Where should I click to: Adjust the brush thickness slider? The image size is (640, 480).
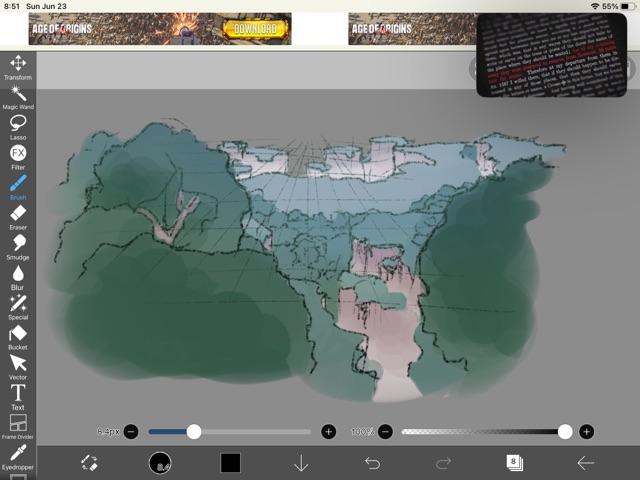[230, 431]
